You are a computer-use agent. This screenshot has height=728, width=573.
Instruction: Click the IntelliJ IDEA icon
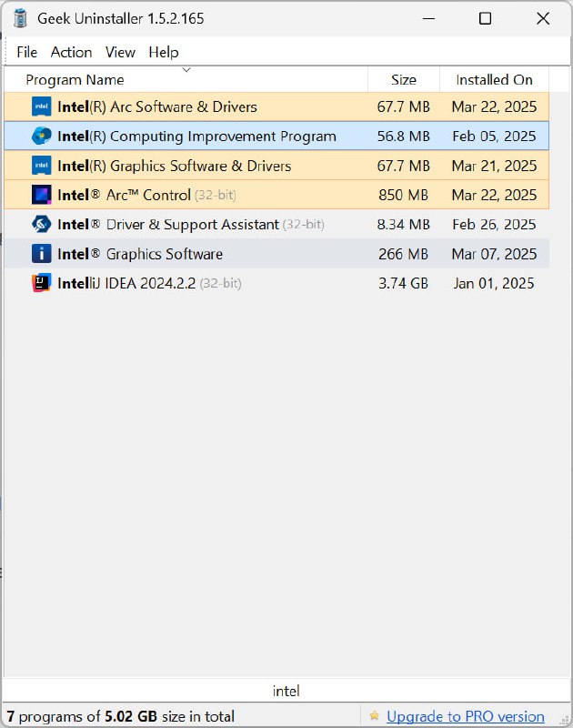click(x=41, y=283)
